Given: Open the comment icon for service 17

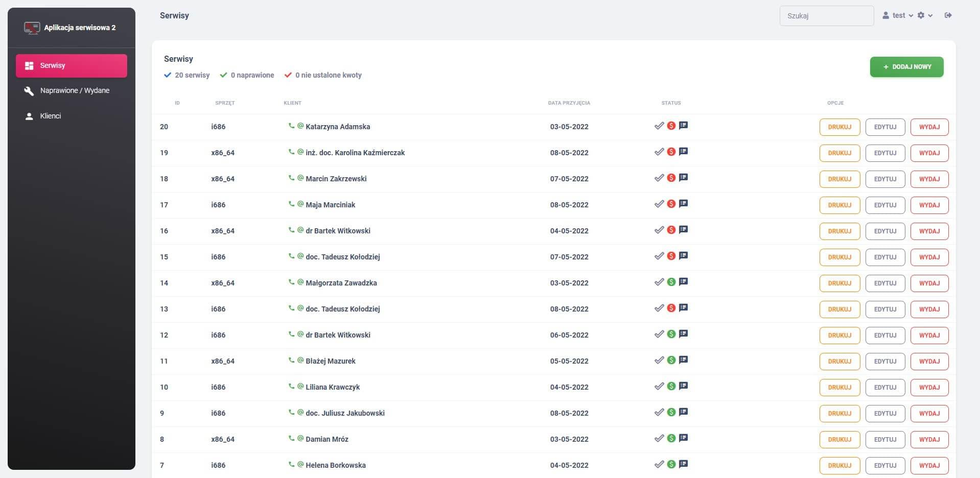Looking at the screenshot, I should [x=683, y=204].
